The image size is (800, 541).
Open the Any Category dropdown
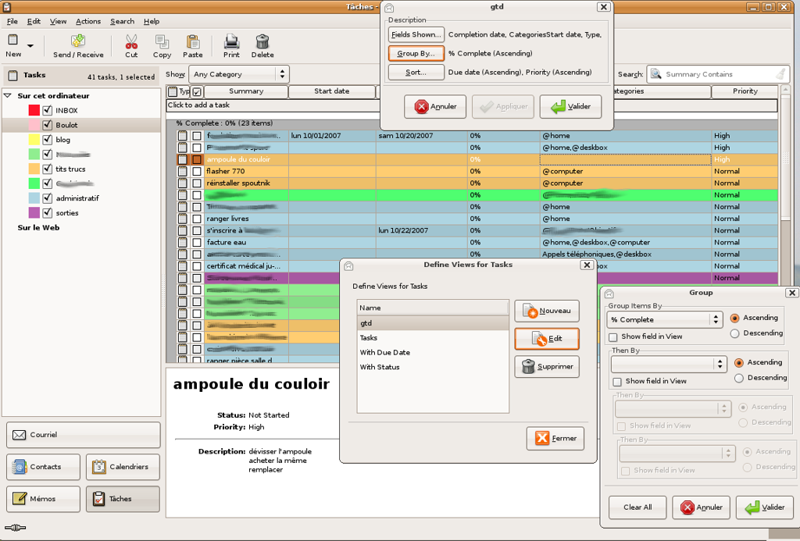(x=239, y=74)
